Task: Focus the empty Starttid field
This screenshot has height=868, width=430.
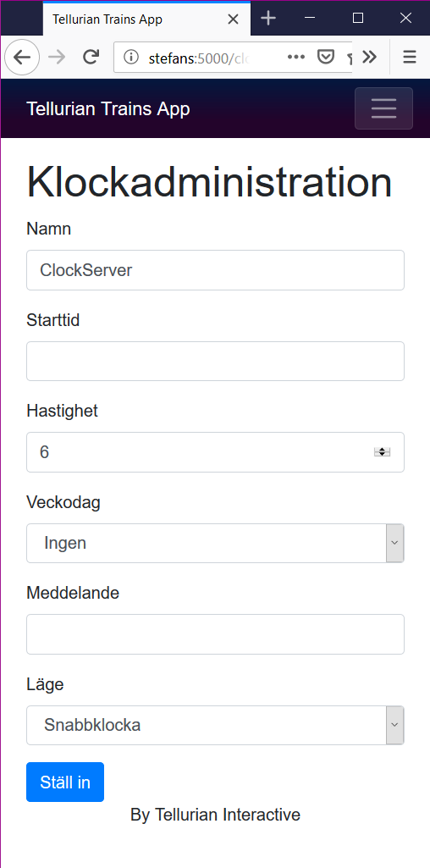Action: point(215,361)
